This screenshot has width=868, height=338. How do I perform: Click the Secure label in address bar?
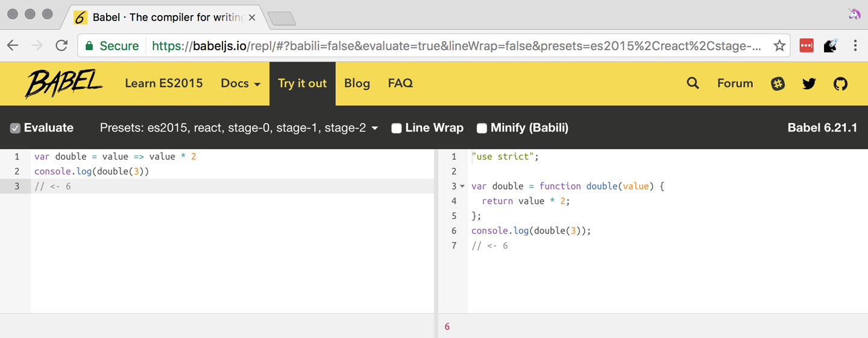pos(119,46)
